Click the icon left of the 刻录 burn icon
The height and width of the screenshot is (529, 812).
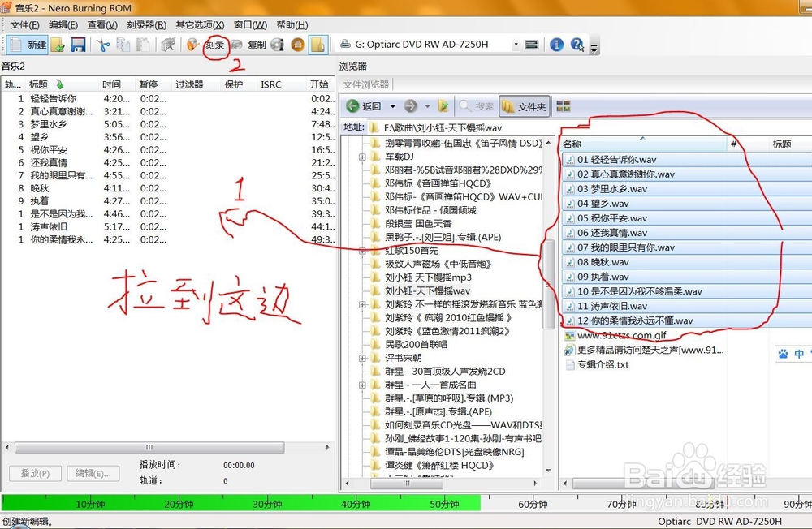pos(168,45)
